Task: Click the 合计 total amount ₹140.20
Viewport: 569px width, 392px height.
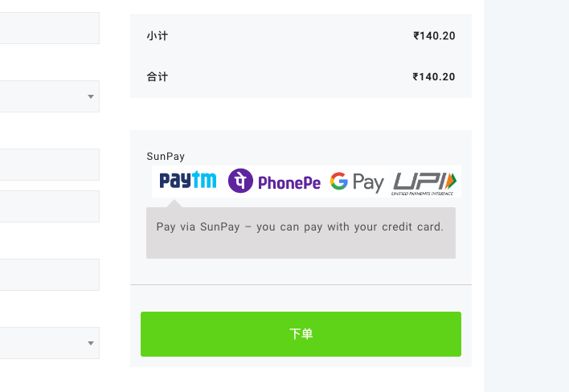Action: tap(434, 77)
